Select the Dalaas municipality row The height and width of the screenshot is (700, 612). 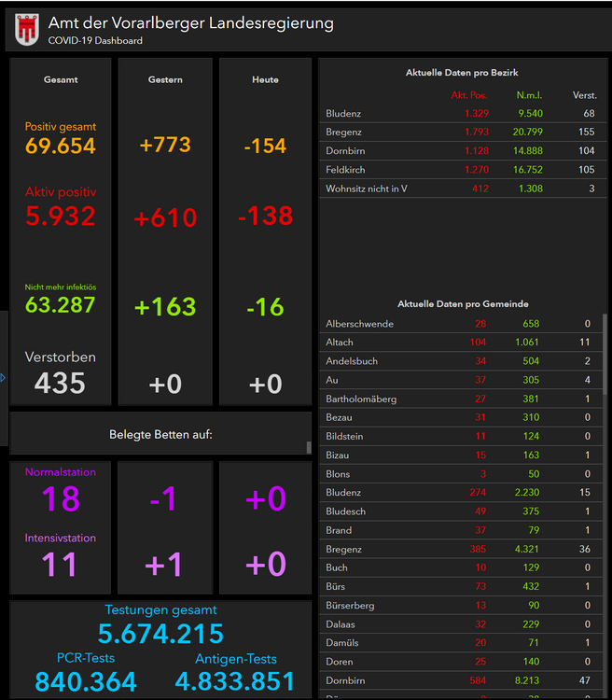pos(461,624)
